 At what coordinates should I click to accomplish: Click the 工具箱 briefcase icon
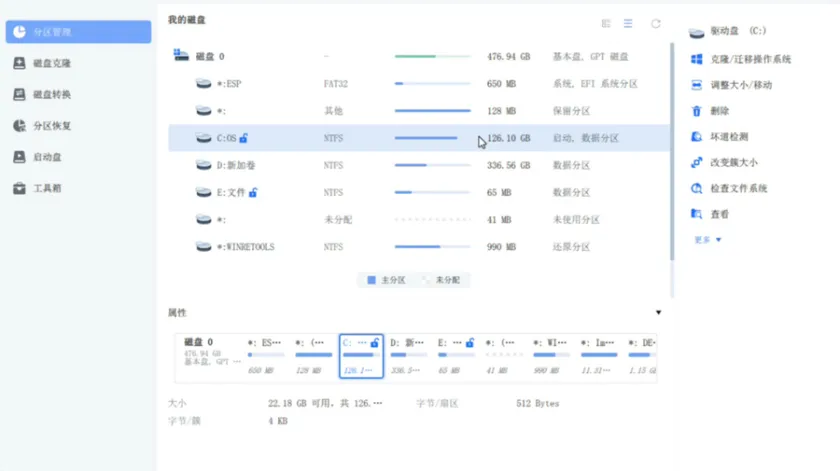pos(19,188)
